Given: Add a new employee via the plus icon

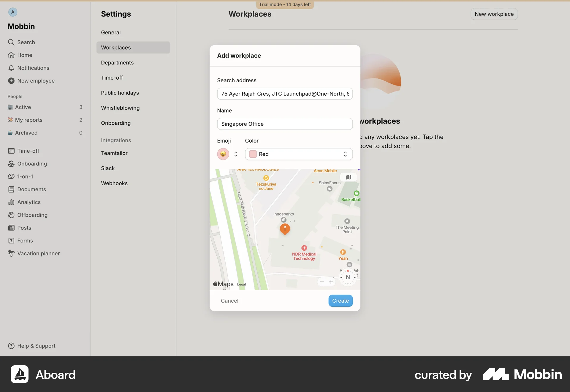Looking at the screenshot, I should pos(11,80).
